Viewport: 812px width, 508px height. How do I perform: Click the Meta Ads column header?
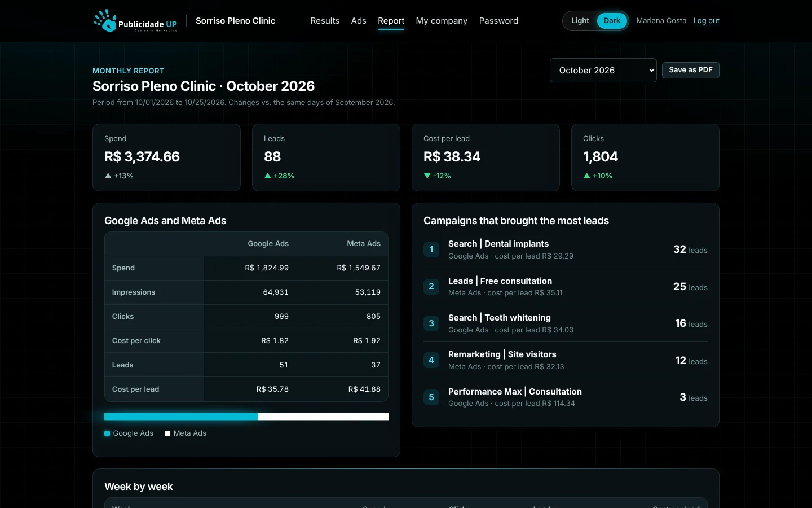click(364, 244)
